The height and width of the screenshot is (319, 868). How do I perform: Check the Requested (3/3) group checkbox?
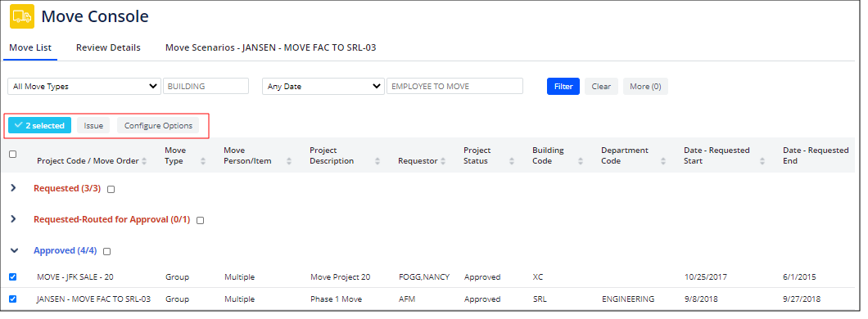[111, 189]
